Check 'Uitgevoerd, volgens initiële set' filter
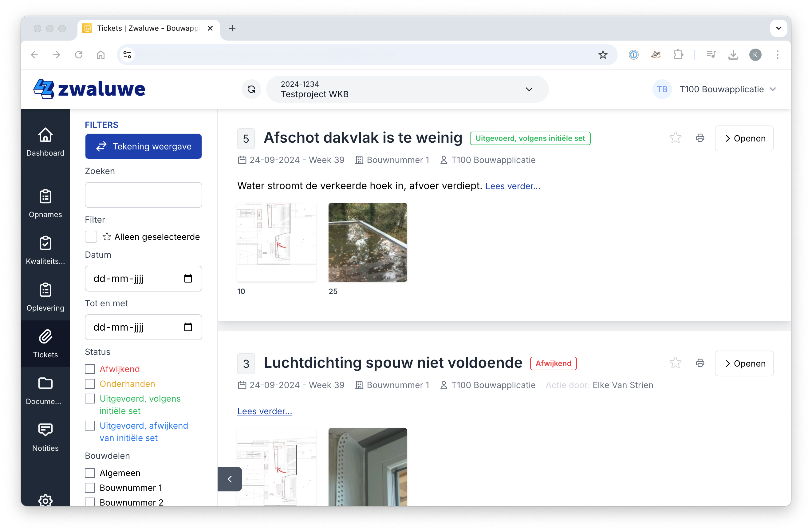 (x=90, y=399)
